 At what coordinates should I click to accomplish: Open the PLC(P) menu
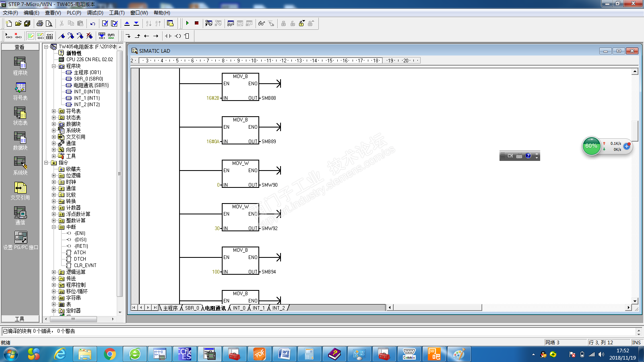(74, 13)
